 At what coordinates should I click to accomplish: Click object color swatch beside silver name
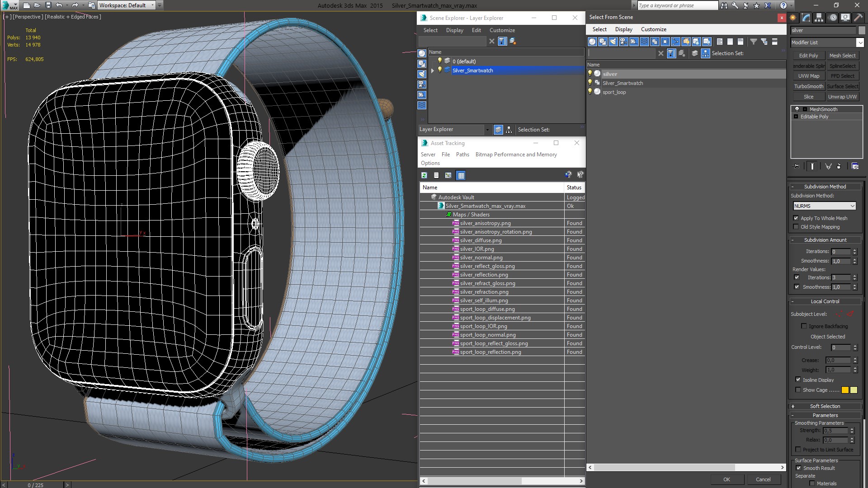[862, 30]
